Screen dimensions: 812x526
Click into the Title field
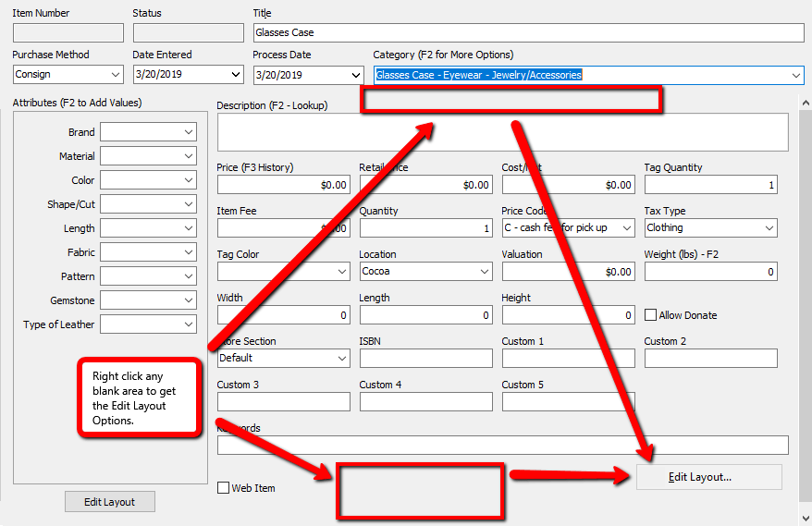528,32
